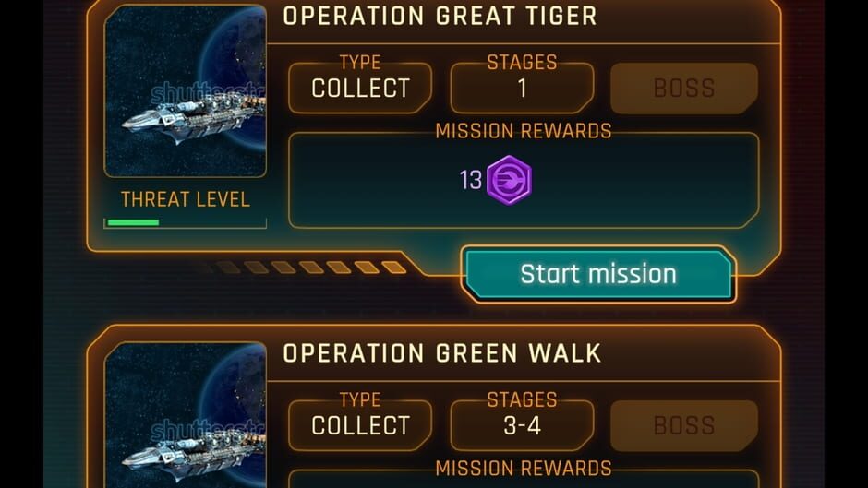Select the Green Walk spaceship thumbnail
Viewport: 868px width, 488px height.
[185, 415]
